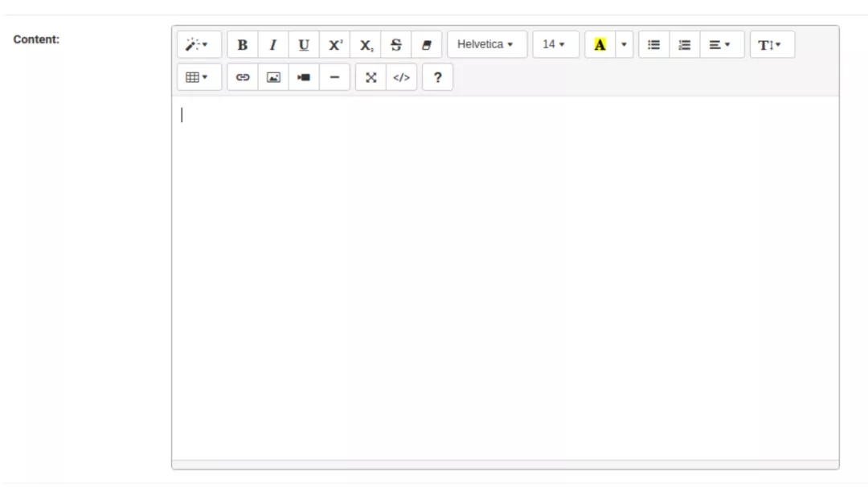The height and width of the screenshot is (488, 868).
Task: Toggle italic text style
Action: coord(273,45)
